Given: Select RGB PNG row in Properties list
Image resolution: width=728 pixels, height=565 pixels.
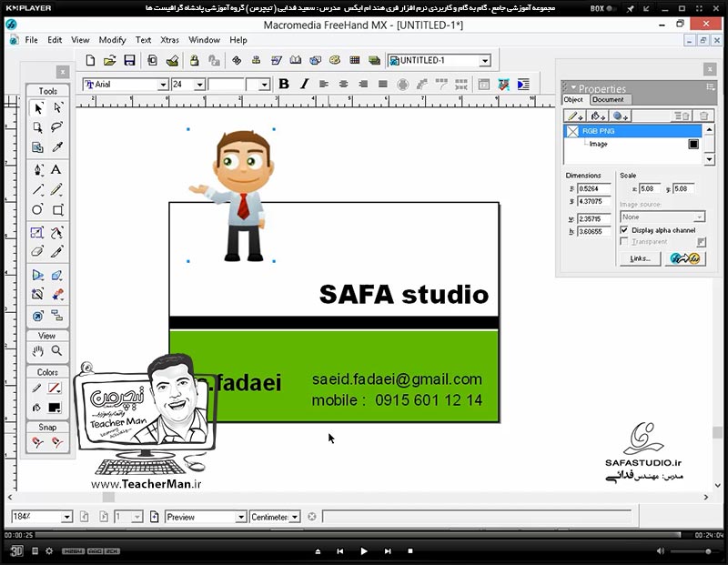Looking at the screenshot, I should (632, 131).
